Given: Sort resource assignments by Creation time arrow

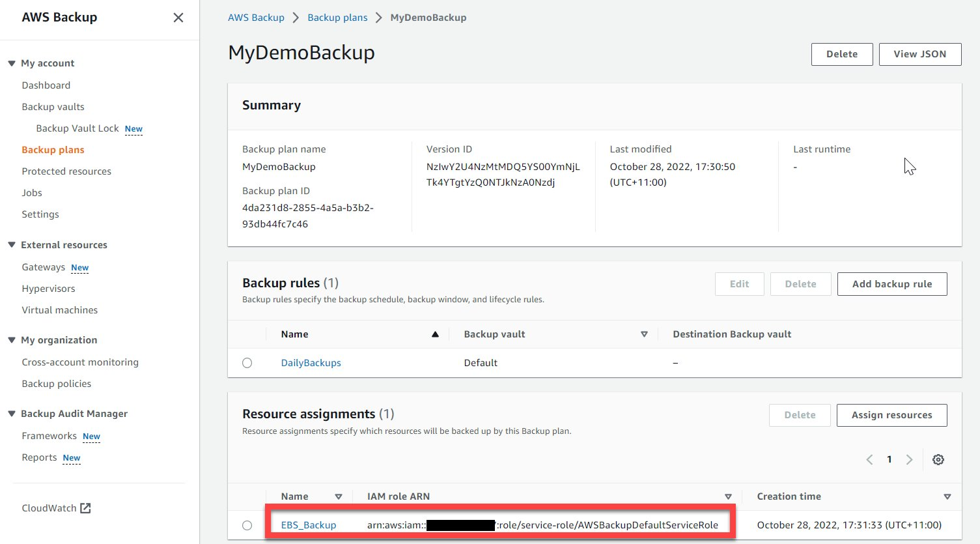Looking at the screenshot, I should tap(947, 496).
